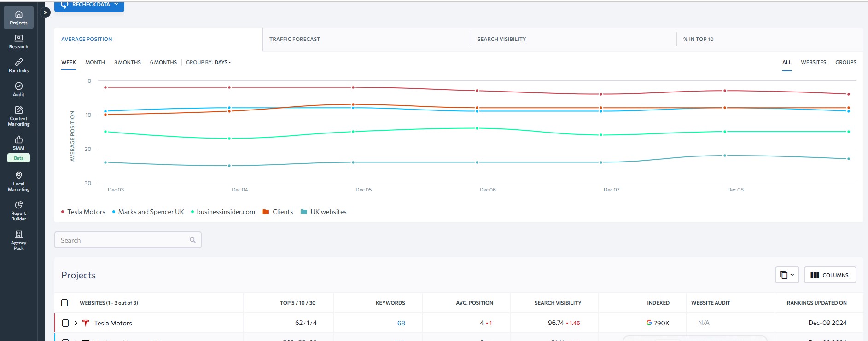
Task: Open the copy/export dropdown icon
Action: [x=787, y=275]
